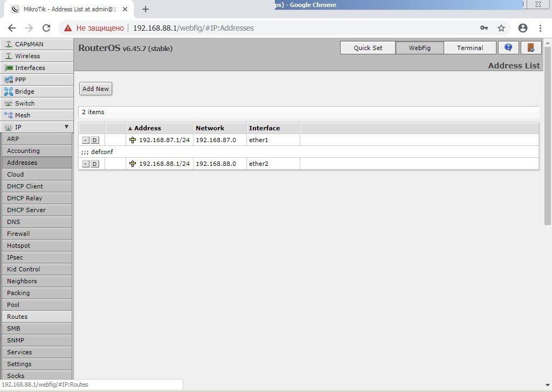
Task: Disable the 192.168.88.1/24 address with D
Action: point(95,164)
